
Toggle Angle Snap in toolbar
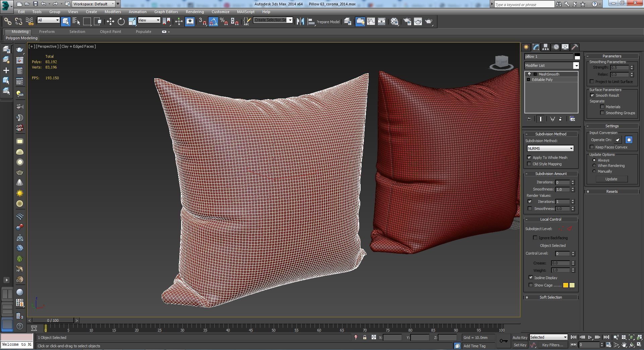coord(213,21)
